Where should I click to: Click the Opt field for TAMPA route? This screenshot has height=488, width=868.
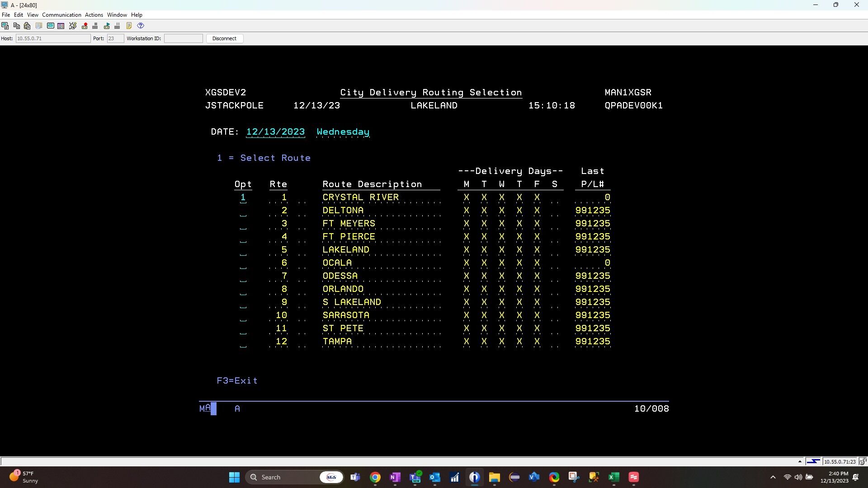click(x=243, y=342)
